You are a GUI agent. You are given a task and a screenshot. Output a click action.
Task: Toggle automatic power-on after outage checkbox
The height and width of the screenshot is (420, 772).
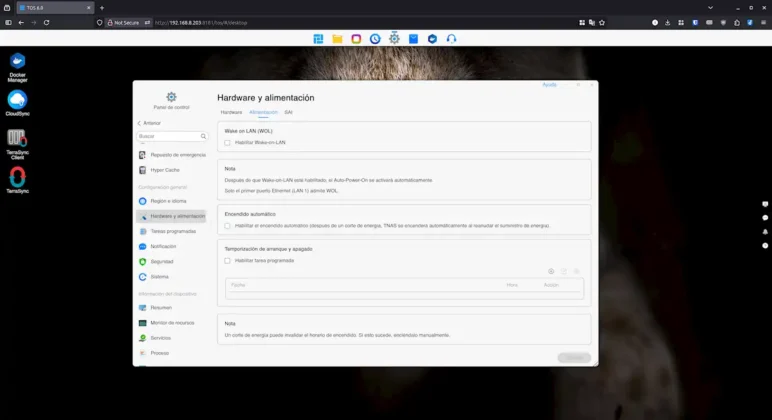228,225
